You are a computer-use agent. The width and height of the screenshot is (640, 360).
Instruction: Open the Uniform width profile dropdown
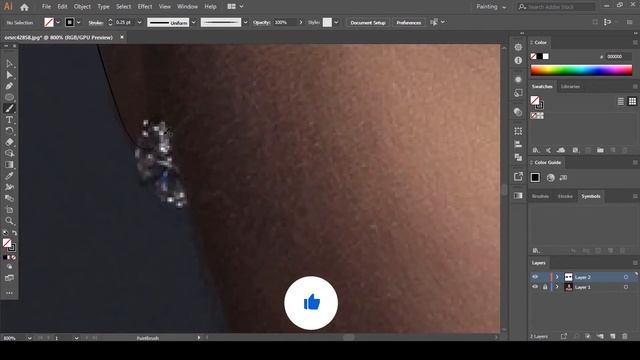193,22
